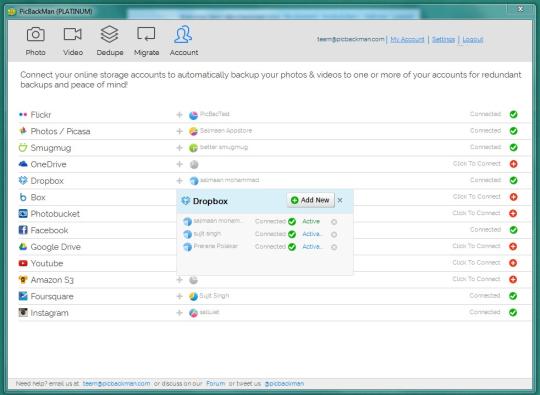Click the plus icon on the main Dropbox row

click(179, 180)
